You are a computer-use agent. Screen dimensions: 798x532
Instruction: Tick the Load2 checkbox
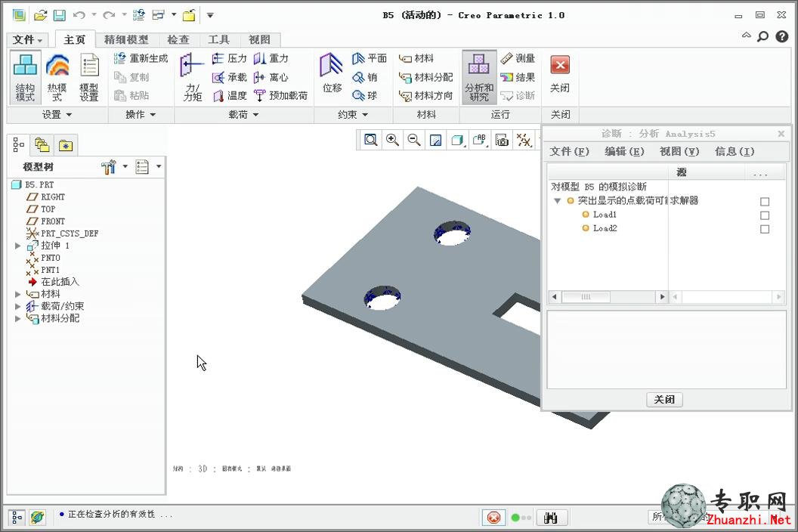click(765, 229)
